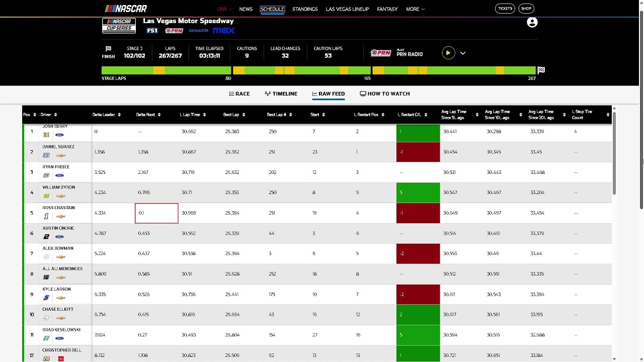Expand the radio options chevron
The height and width of the screenshot is (362, 644).
click(462, 53)
